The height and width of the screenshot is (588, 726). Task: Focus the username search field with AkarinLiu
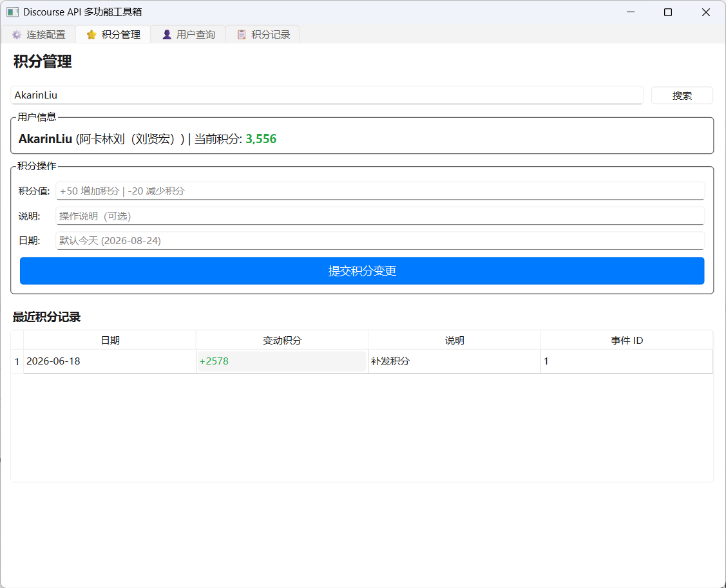click(327, 95)
